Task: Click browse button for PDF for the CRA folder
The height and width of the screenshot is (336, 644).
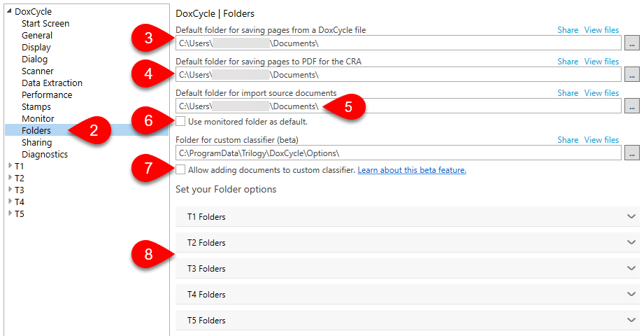Action: pyautogui.click(x=631, y=74)
